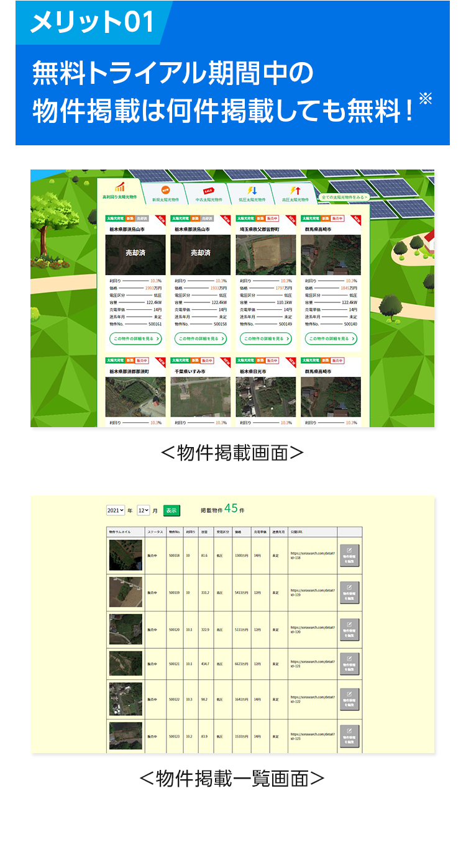Edit property info for S00119
This screenshot has height=868, width=466.
349,593
